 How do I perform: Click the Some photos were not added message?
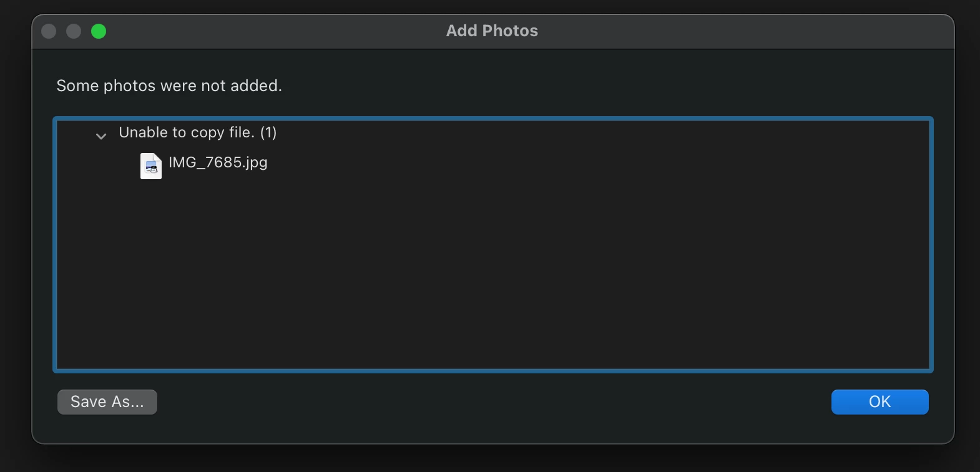click(x=169, y=86)
